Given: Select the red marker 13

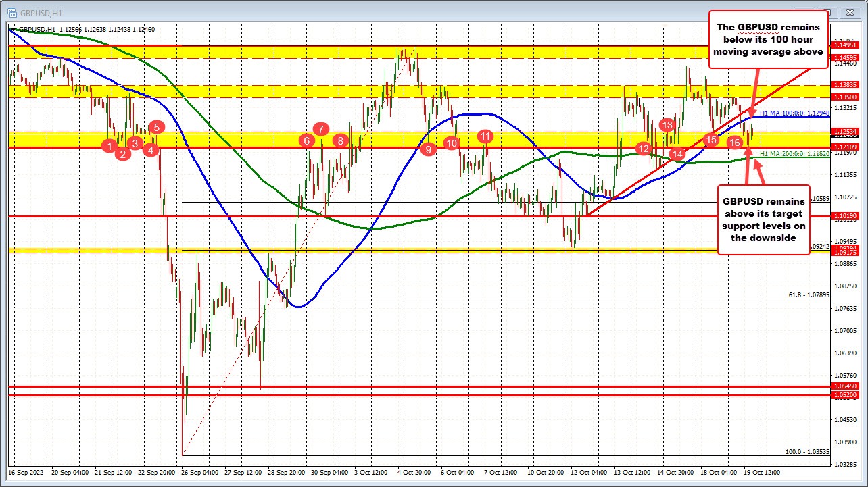Looking at the screenshot, I should [x=667, y=124].
